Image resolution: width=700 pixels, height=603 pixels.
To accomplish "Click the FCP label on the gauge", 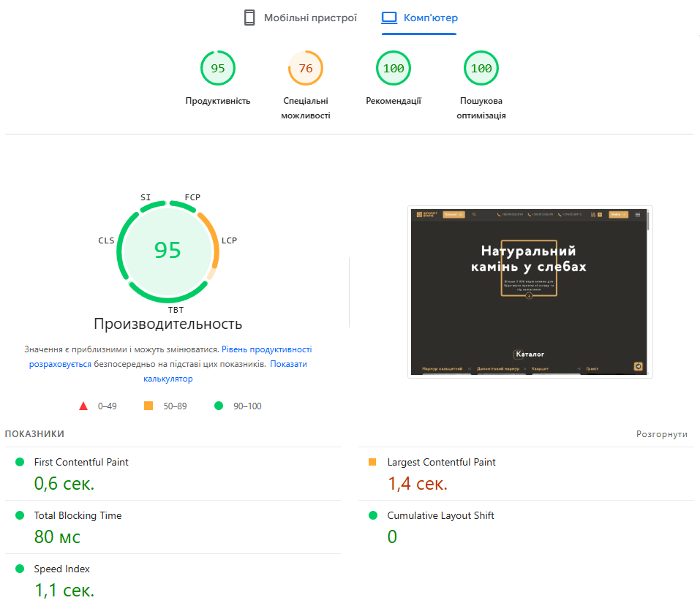I will pyautogui.click(x=193, y=197).
